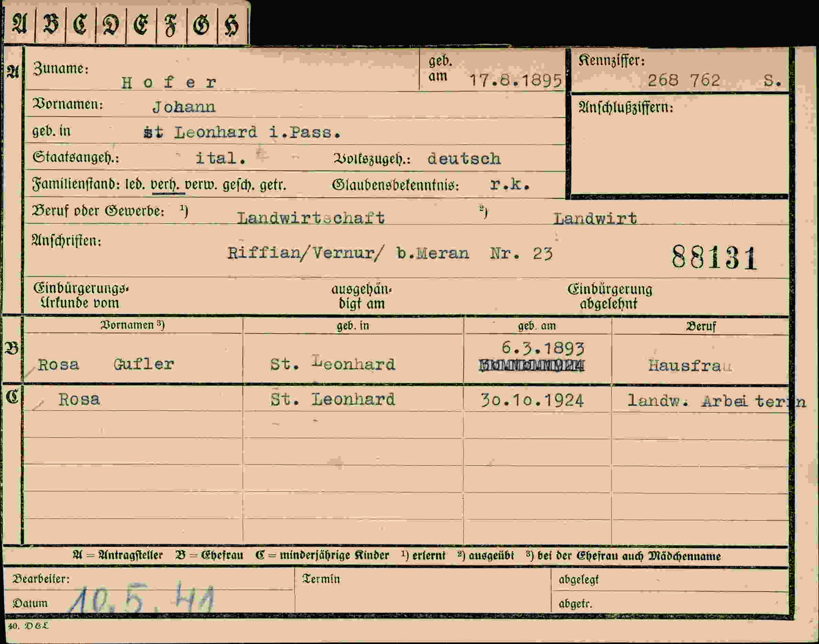The height and width of the screenshot is (644, 819).
Task: Click section letter 'B' in left margin
Action: [12, 348]
